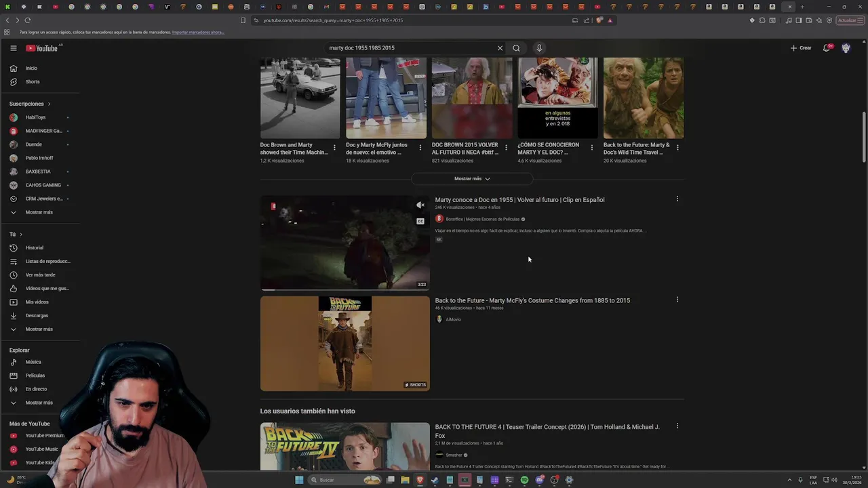The width and height of the screenshot is (868, 488).
Task: Seek on the preview video progress bar
Action: click(x=345, y=289)
